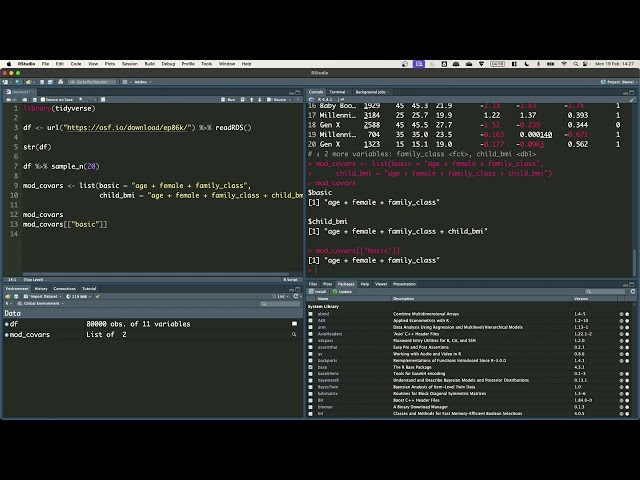Go to previous section with up arrow

251,100
